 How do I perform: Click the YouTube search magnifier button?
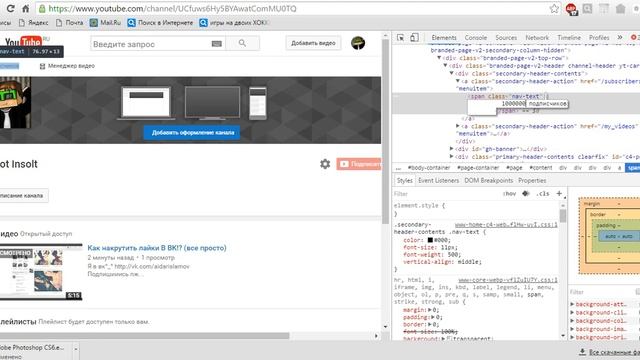coord(242,43)
